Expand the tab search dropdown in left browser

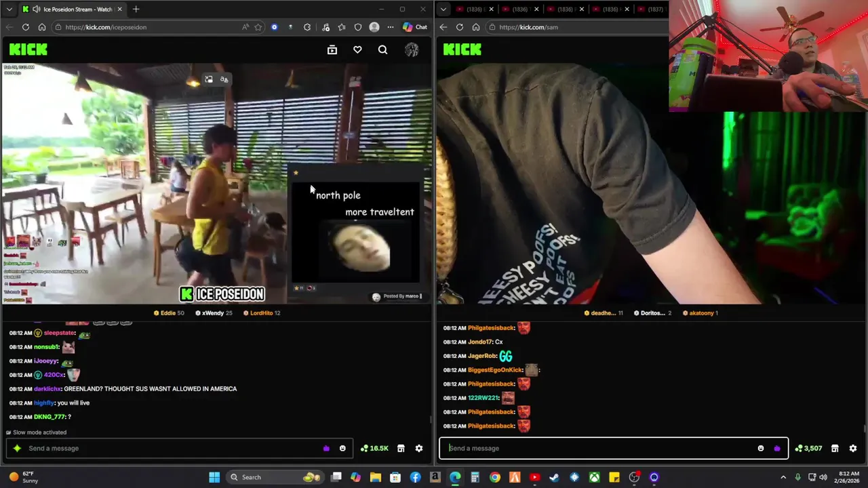tap(8, 9)
